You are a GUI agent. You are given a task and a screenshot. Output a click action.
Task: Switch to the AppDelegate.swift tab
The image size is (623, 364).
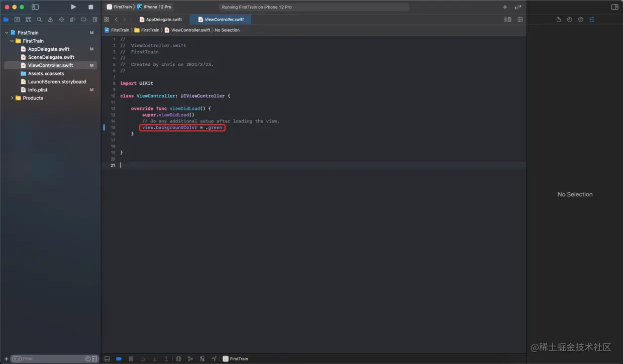(160, 20)
